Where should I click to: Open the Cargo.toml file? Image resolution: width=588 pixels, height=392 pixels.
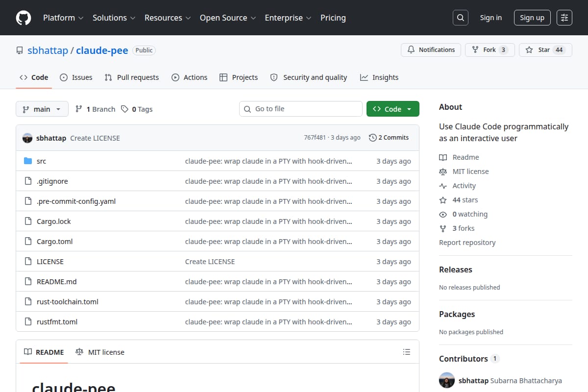(x=54, y=242)
